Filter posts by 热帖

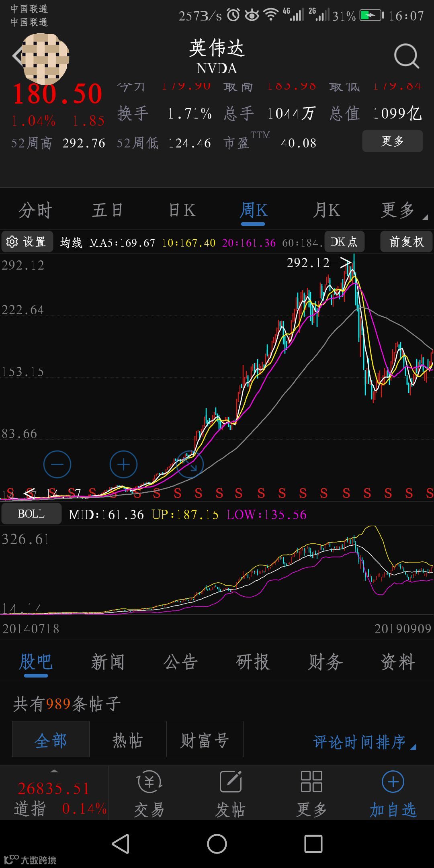click(128, 739)
